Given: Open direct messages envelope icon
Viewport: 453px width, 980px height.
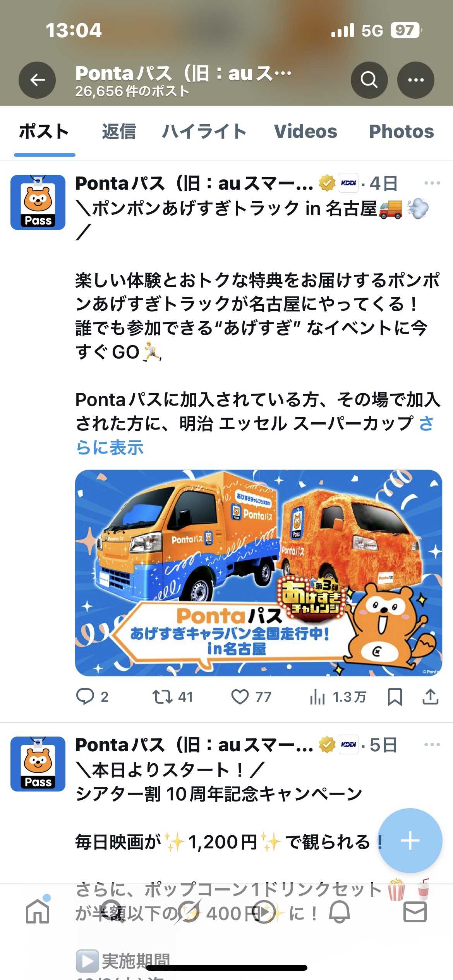Looking at the screenshot, I should 415,911.
